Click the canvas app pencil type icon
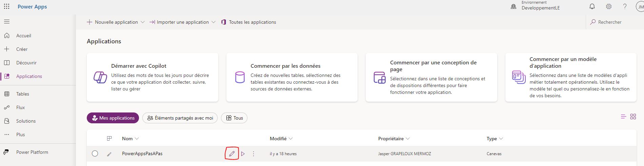Image resolution: width=644 pixels, height=166 pixels. point(109,154)
